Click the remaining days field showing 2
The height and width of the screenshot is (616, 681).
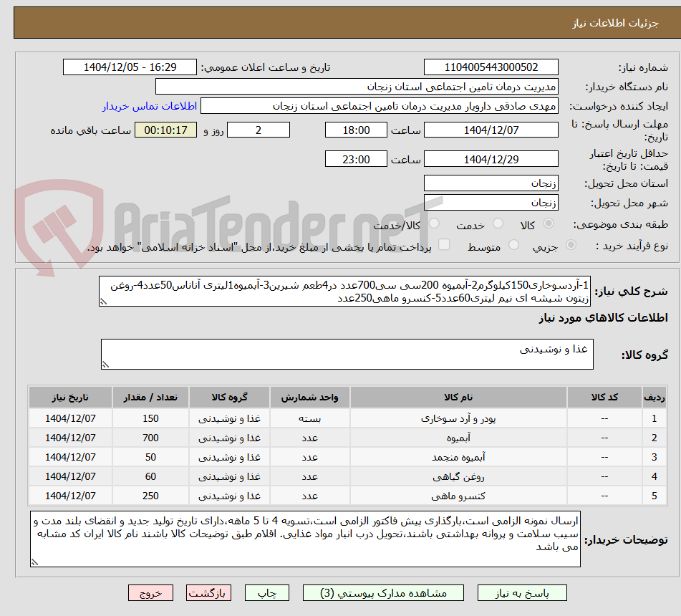click(x=259, y=130)
